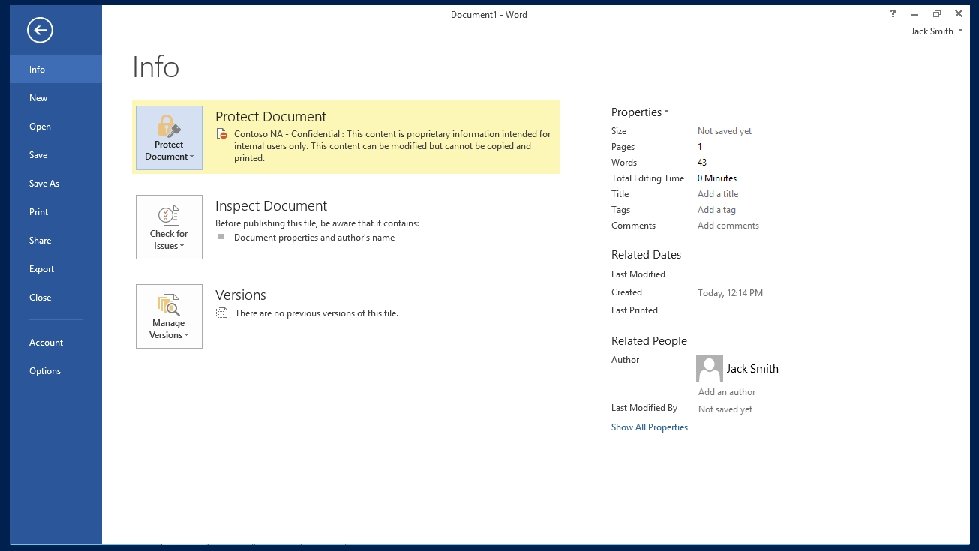Click Jack Smith's avatar picture

[709, 368]
